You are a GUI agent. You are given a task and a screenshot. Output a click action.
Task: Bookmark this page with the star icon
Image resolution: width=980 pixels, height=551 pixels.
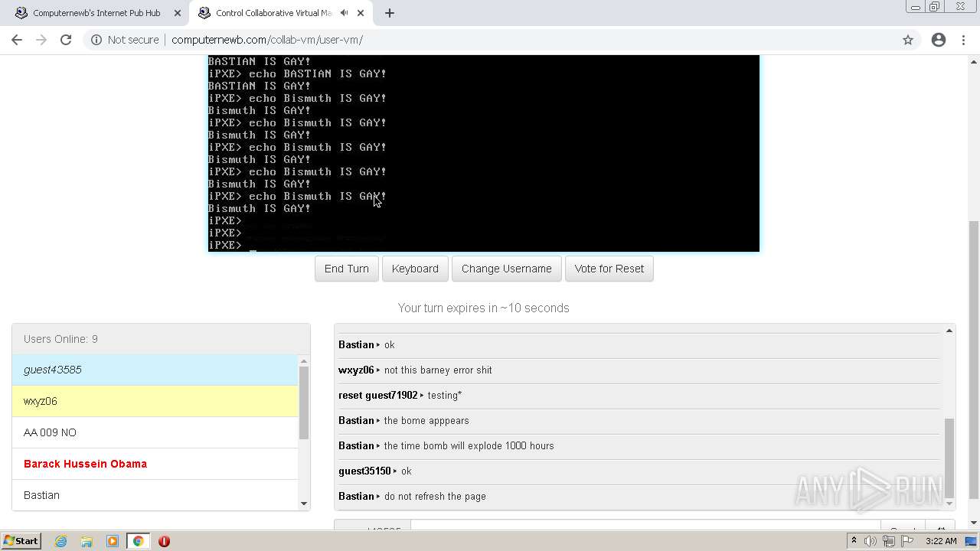(x=908, y=40)
